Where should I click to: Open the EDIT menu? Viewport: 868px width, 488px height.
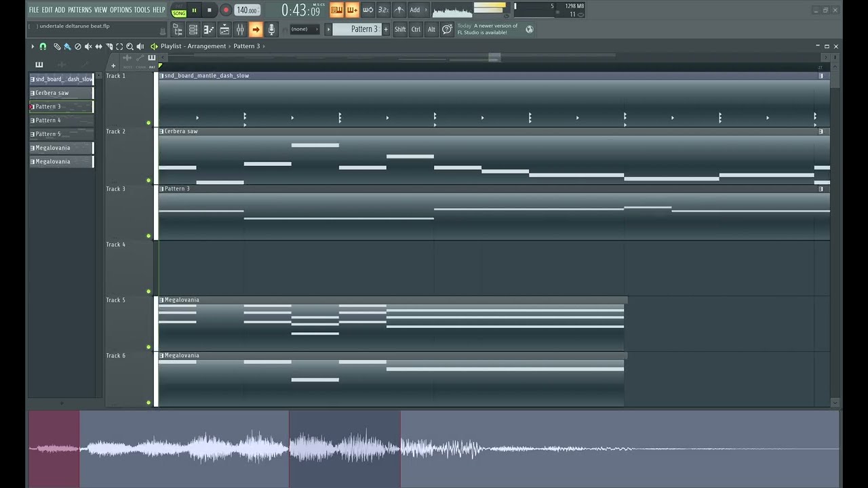click(47, 9)
